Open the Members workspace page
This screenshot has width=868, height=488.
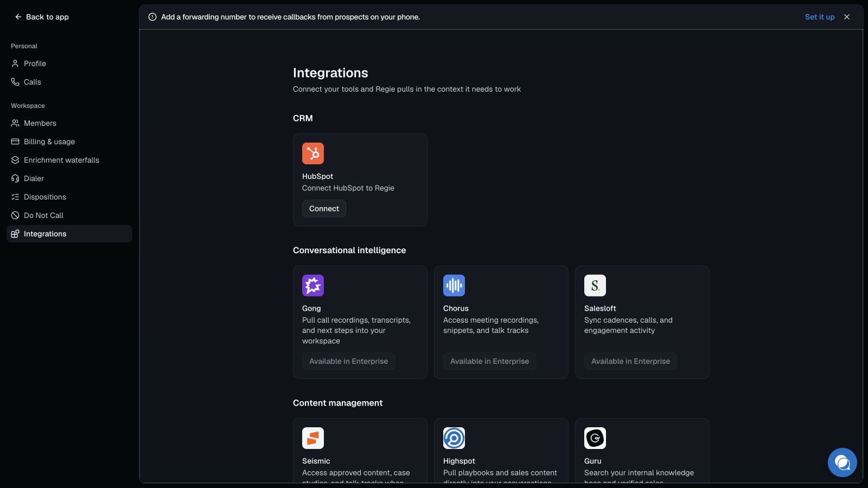click(69, 123)
